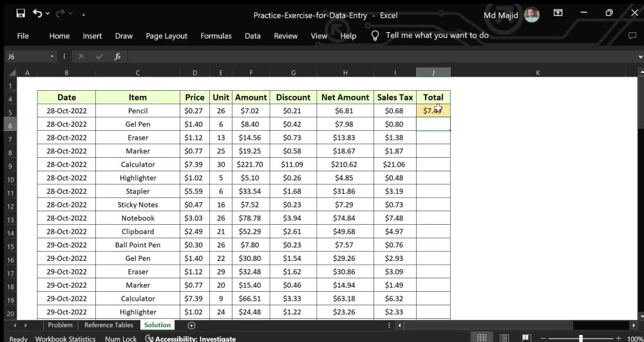The height and width of the screenshot is (342, 644).
Task: Click the Save icon in title bar
Action: click(x=21, y=14)
